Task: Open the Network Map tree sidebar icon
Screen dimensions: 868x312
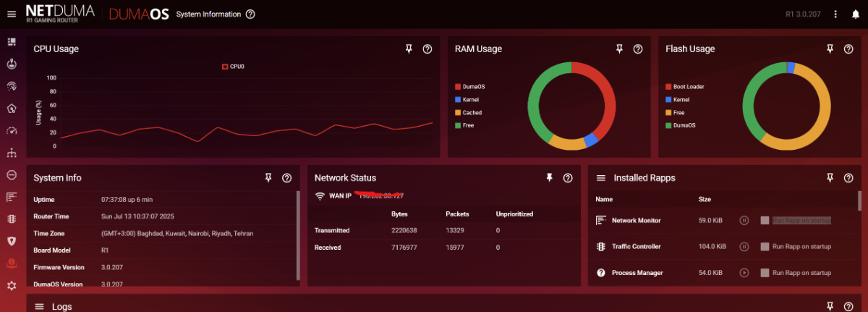Action: (x=11, y=153)
